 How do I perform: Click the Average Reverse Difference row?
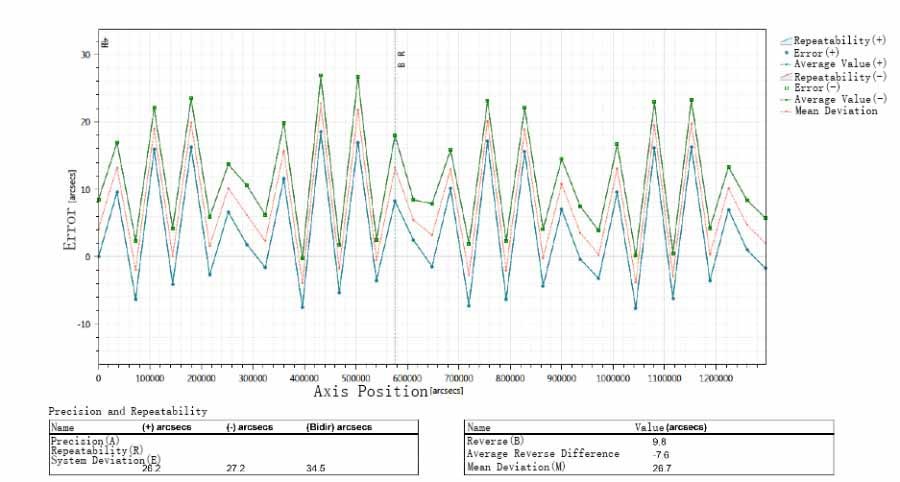tap(543, 453)
